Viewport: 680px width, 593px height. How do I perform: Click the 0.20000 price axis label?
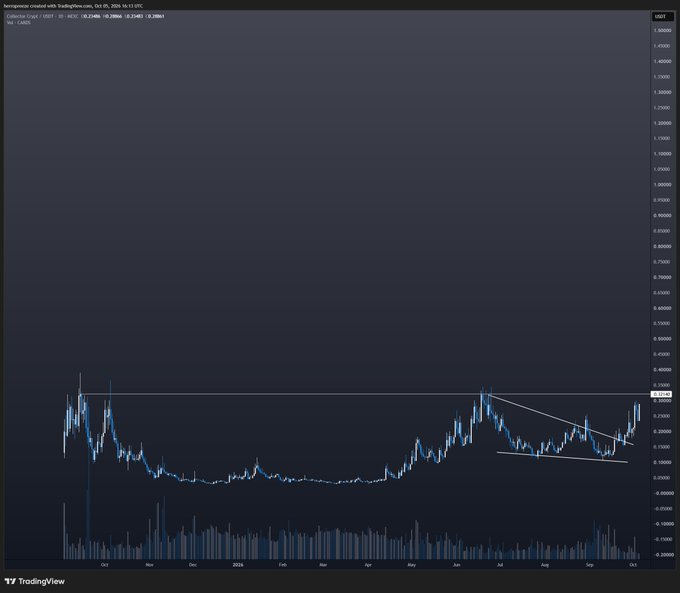[662, 431]
